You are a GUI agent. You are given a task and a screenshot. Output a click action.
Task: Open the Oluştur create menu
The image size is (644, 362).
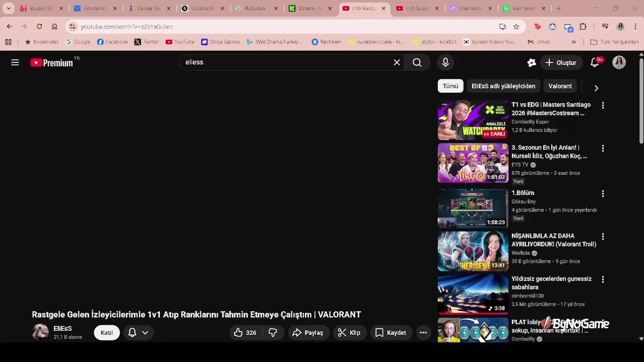[560, 62]
